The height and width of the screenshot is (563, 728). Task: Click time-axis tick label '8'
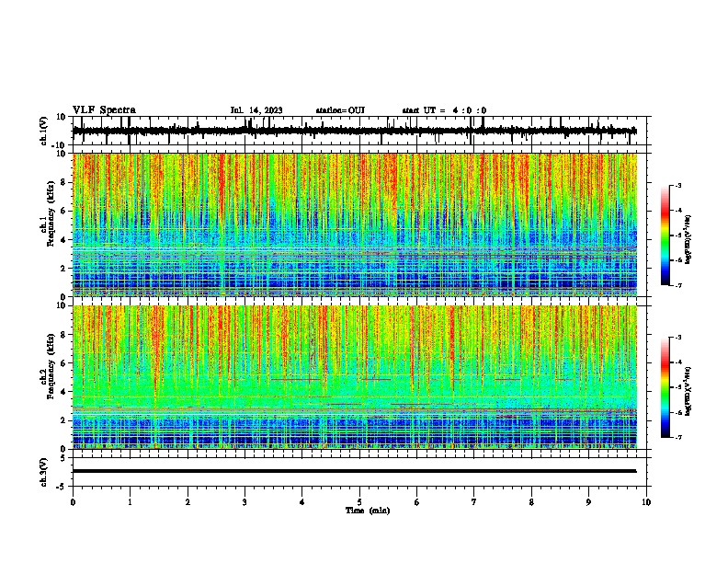(x=531, y=502)
